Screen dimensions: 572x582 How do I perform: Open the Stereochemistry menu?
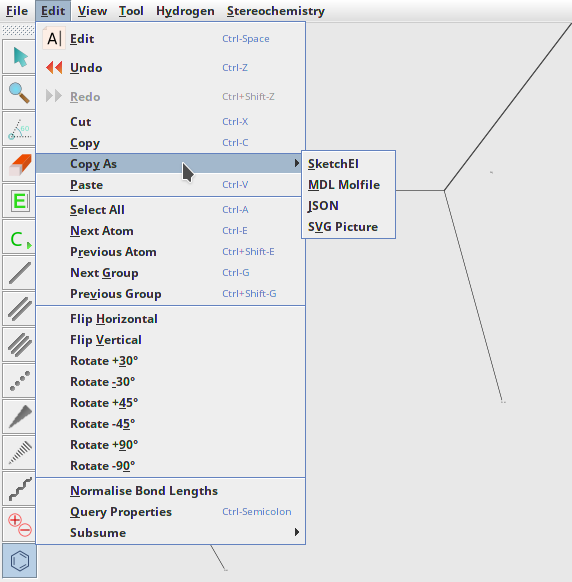click(276, 11)
